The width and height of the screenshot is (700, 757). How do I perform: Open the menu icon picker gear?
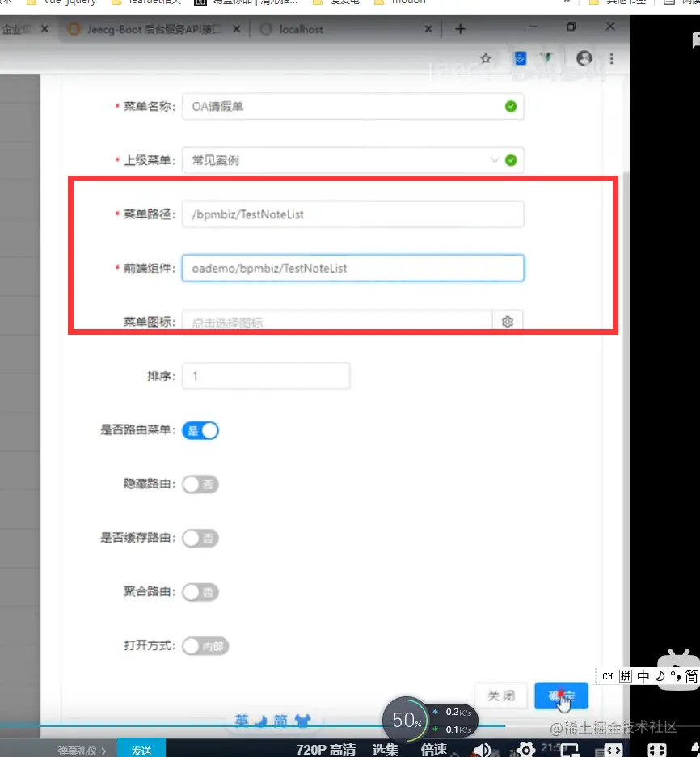tap(508, 321)
